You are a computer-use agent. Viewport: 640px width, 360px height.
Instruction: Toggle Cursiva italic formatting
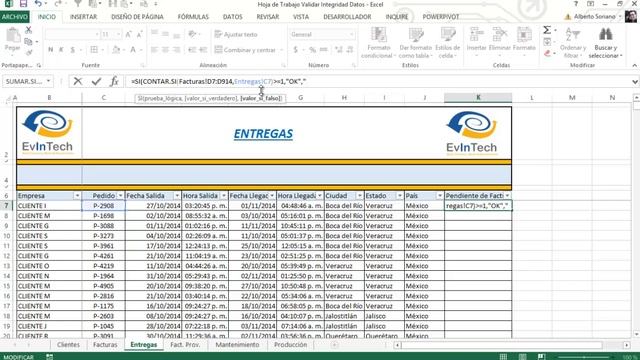(x=61, y=50)
